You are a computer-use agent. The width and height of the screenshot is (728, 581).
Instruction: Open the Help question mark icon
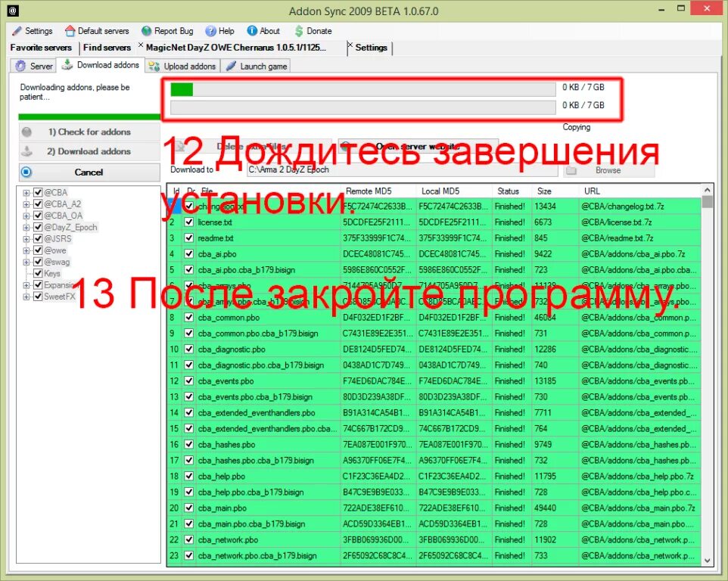click(x=211, y=31)
